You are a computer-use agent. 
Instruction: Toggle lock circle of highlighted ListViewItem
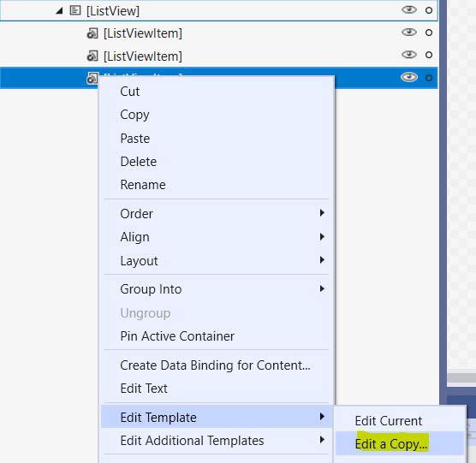[429, 78]
